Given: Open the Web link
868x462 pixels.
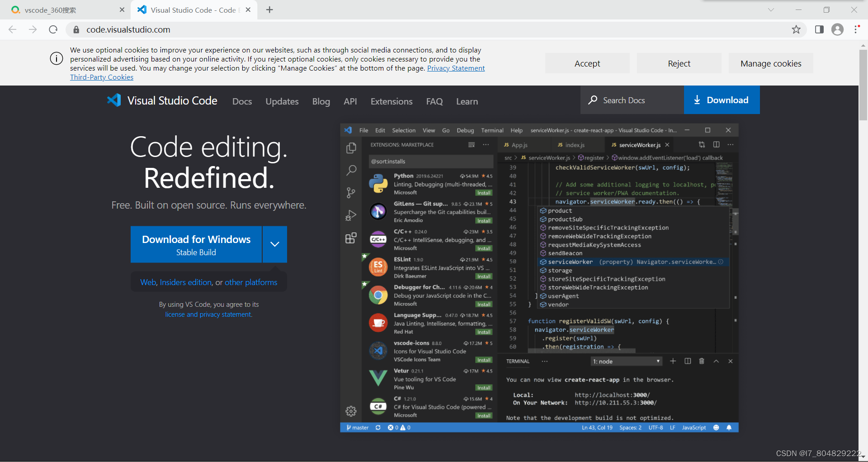Looking at the screenshot, I should coord(148,282).
